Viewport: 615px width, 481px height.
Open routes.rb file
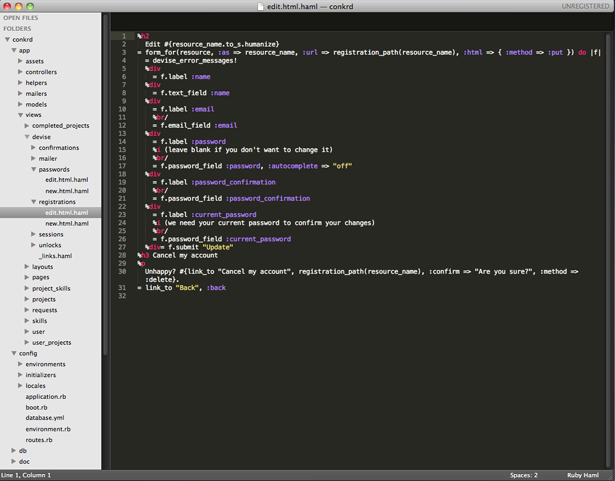click(39, 440)
